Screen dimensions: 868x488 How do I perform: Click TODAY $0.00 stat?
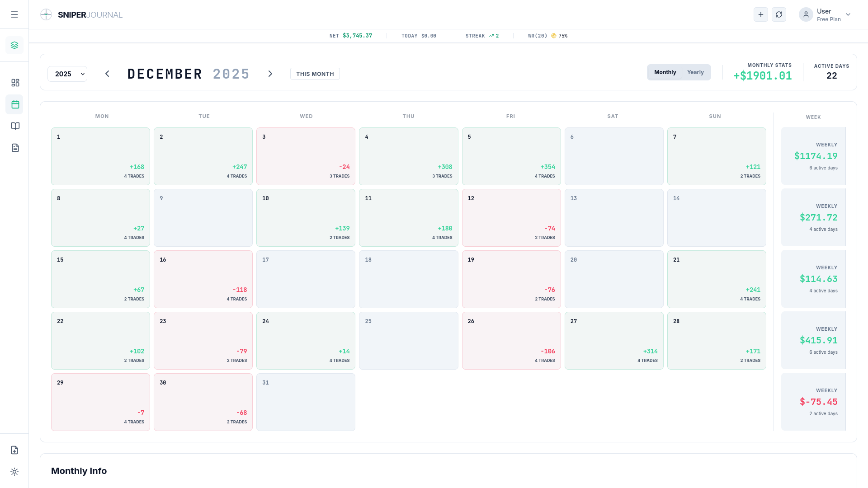419,36
